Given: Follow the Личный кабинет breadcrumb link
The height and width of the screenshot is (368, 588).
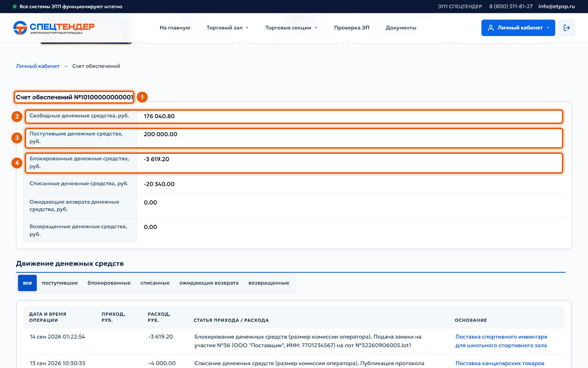Looking at the screenshot, I should pos(38,66).
